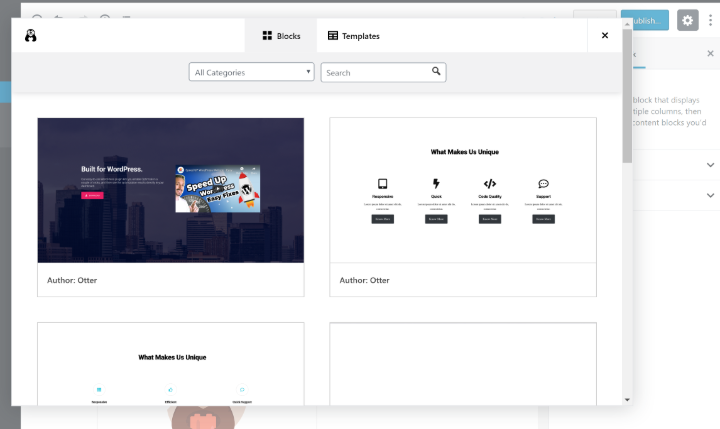Expand the first collapsed sidebar panel chevron
Viewport: 720px width, 429px height.
pyautogui.click(x=710, y=165)
